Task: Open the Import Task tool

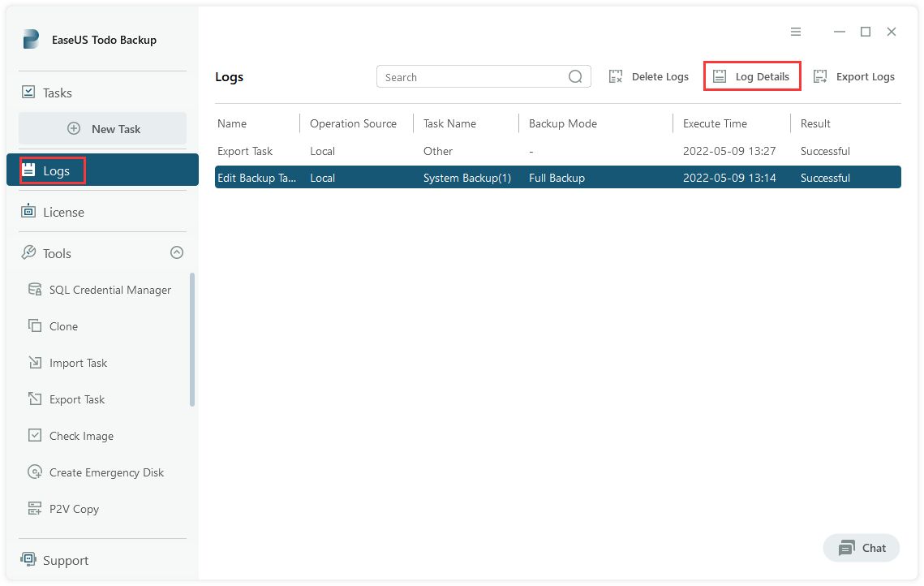Action: [x=78, y=363]
